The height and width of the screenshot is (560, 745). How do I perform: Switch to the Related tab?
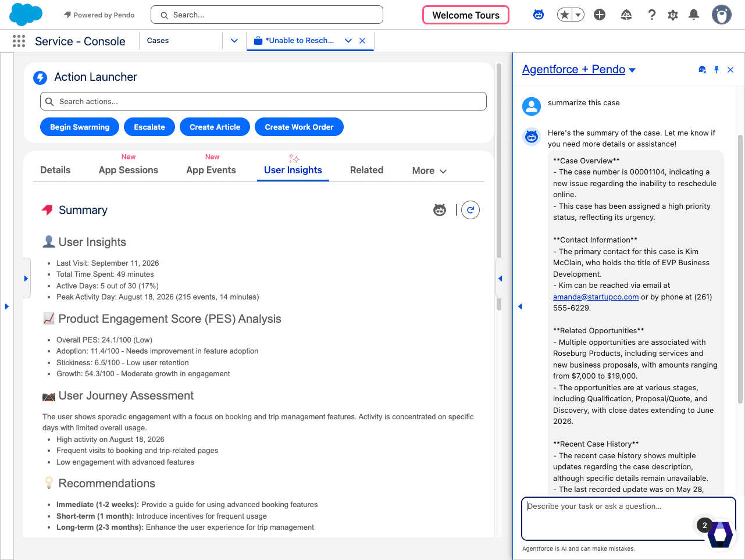tap(366, 170)
